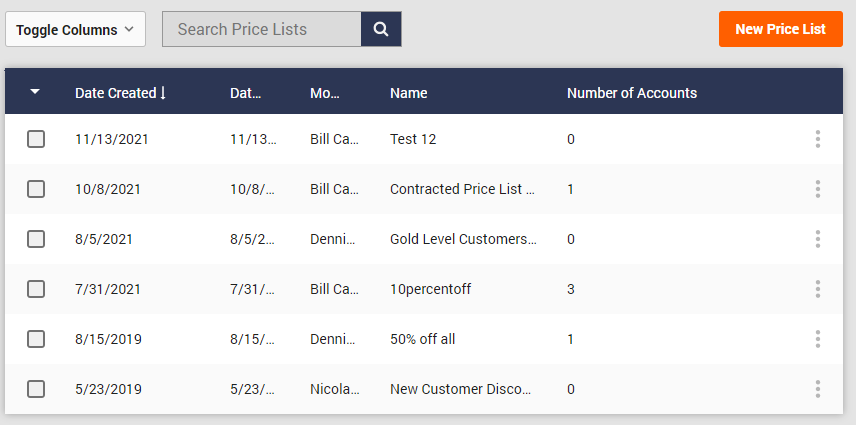
Task: Tick the checkbox for 10percentoff
Action: point(36,289)
